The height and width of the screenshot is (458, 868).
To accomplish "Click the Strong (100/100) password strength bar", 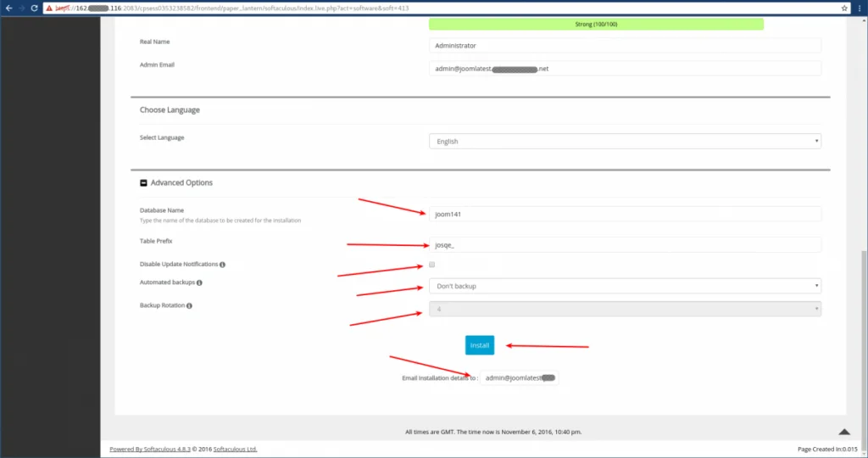I will click(596, 25).
